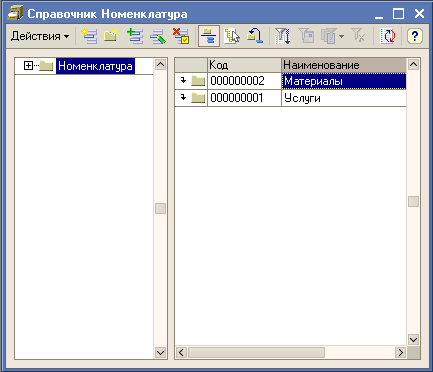This screenshot has height=372, width=433.
Task: Click Номенклатура tree folder icon
Action: point(46,66)
